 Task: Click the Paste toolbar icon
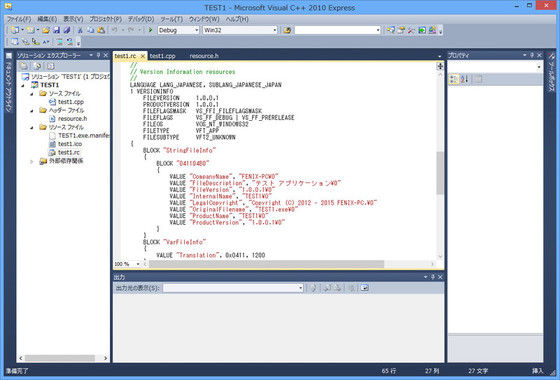coord(101,30)
